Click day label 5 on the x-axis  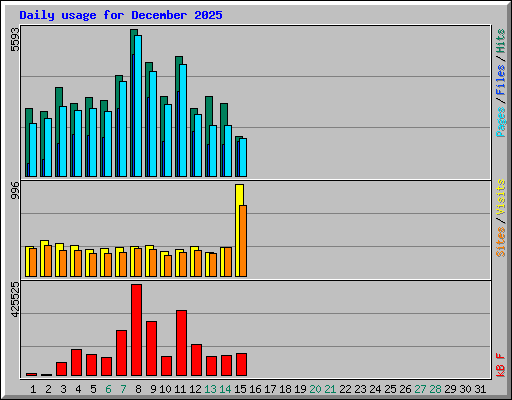[x=93, y=389]
